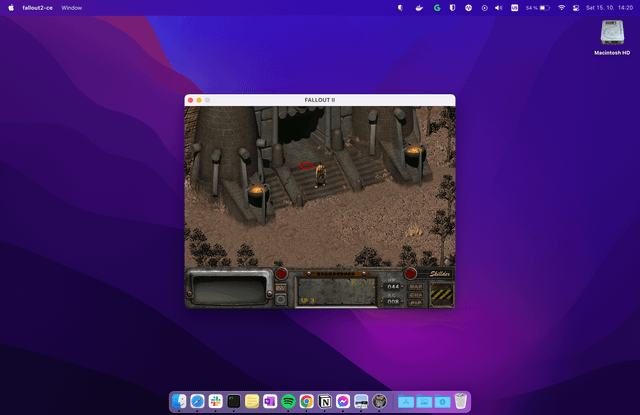Click the red switch button left of item slot

pyautogui.click(x=281, y=273)
